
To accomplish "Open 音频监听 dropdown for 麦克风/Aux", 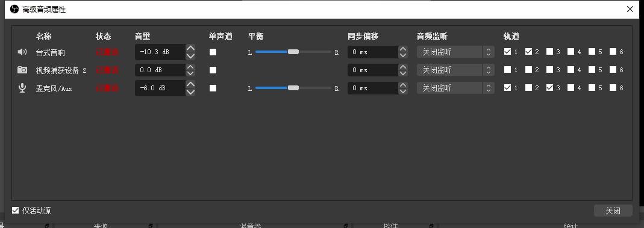I will 455,88.
